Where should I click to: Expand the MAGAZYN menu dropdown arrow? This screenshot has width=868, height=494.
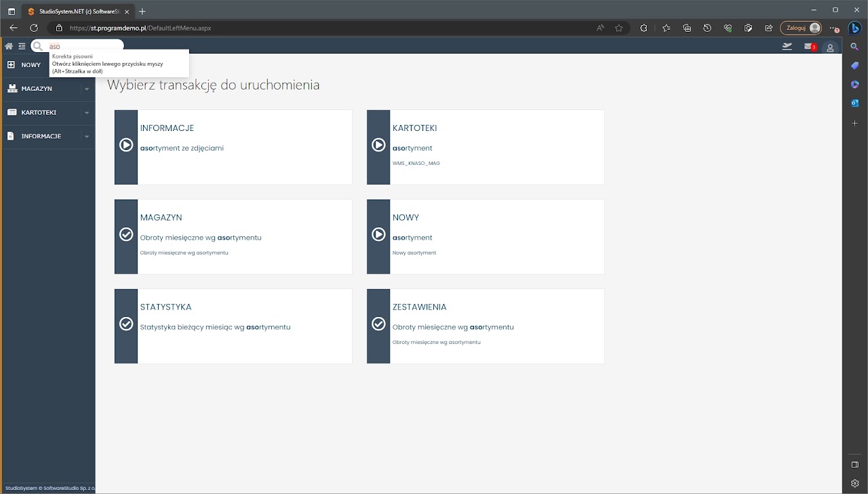pyautogui.click(x=87, y=89)
